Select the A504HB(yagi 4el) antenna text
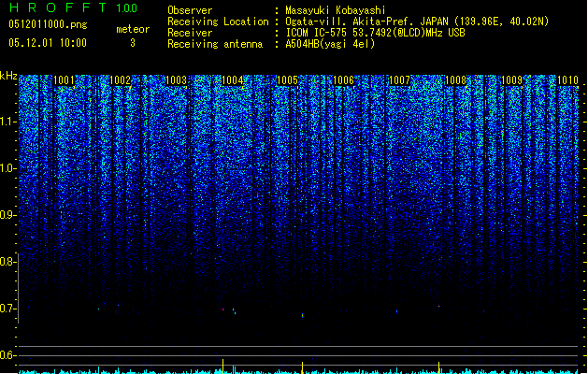This screenshot has height=374, width=588. (330, 44)
